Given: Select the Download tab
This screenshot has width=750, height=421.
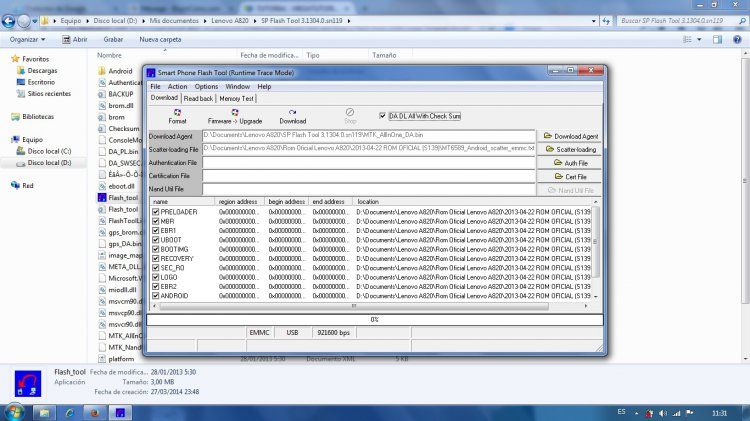Looking at the screenshot, I should (164, 98).
